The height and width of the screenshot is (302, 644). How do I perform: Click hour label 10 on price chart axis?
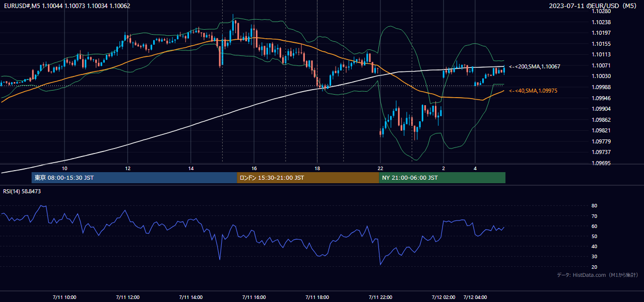point(65,169)
